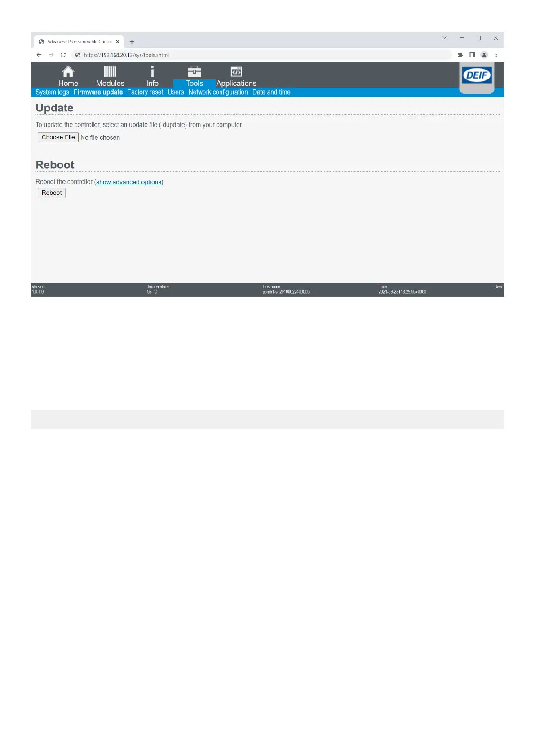This screenshot has width=535, height=756.
Task: Go back with browser back arrow
Action: point(39,55)
